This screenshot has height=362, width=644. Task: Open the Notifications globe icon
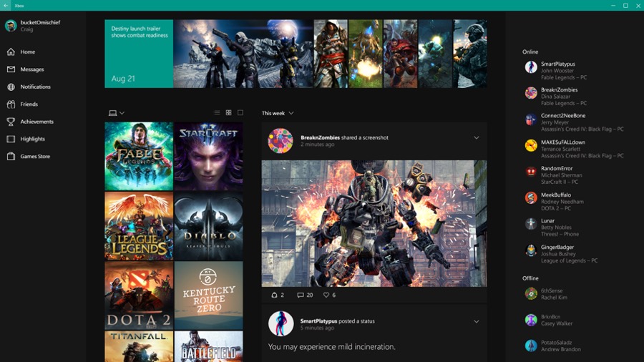[x=11, y=87]
